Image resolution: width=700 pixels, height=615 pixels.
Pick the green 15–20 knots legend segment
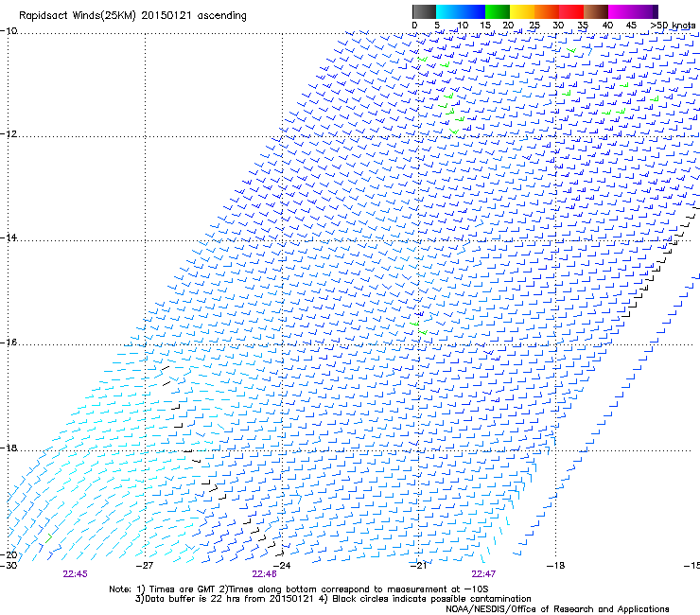pyautogui.click(x=498, y=11)
